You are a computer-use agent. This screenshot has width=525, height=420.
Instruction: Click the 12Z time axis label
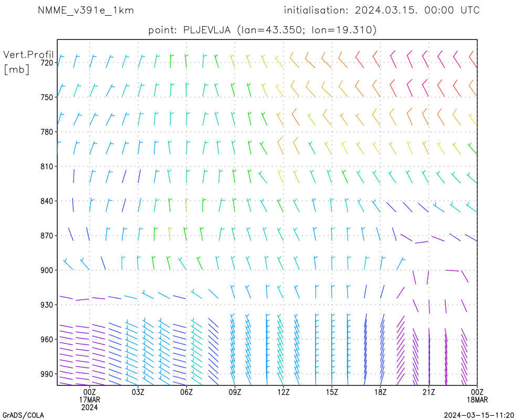click(x=283, y=392)
